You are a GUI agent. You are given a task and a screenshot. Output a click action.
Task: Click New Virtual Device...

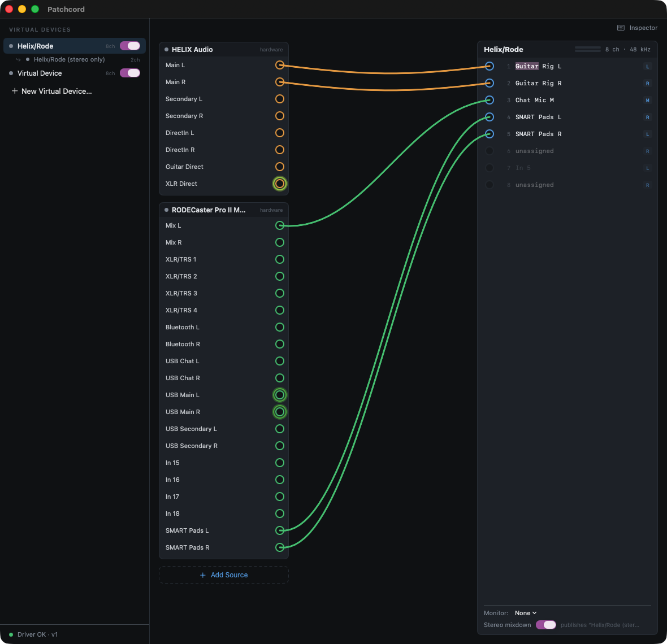[x=51, y=91]
